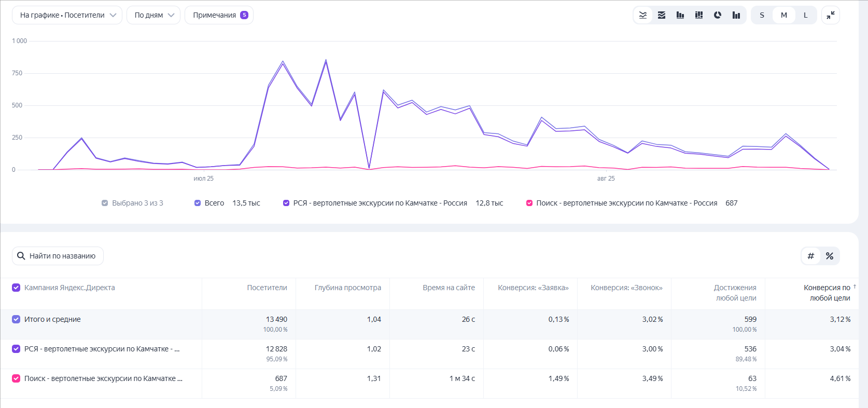Pick the rightmost column chart icon
Screen dimensions: 868x408
736,15
